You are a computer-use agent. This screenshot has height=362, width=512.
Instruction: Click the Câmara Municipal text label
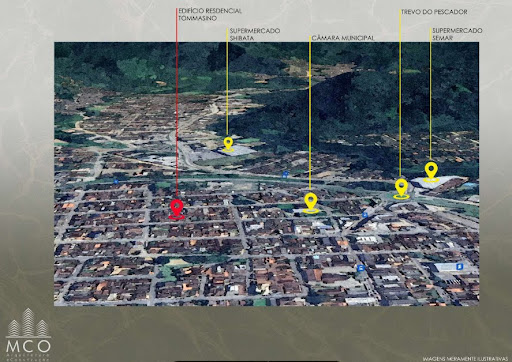(x=343, y=38)
